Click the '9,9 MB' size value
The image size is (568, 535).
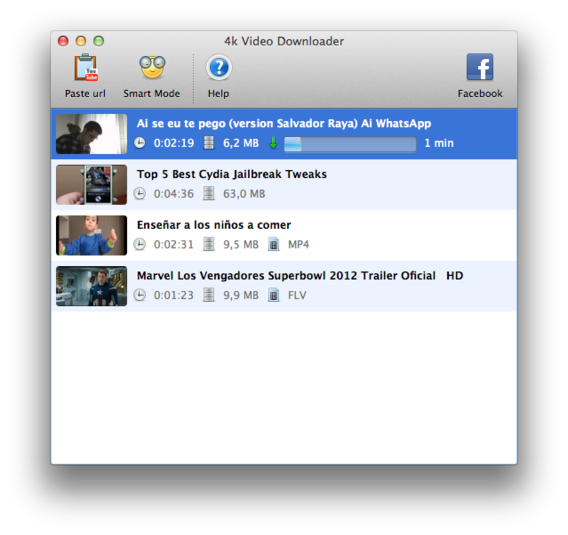(x=241, y=295)
